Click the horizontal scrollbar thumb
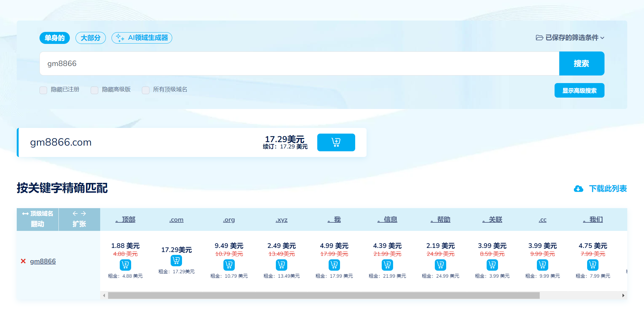644x313 pixels. tap(324, 295)
